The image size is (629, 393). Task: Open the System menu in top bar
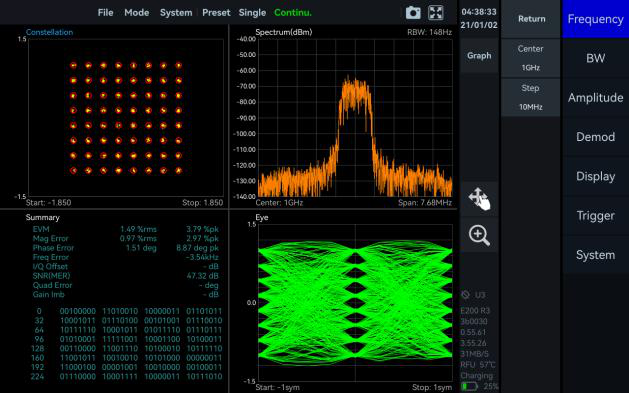pyautogui.click(x=176, y=13)
